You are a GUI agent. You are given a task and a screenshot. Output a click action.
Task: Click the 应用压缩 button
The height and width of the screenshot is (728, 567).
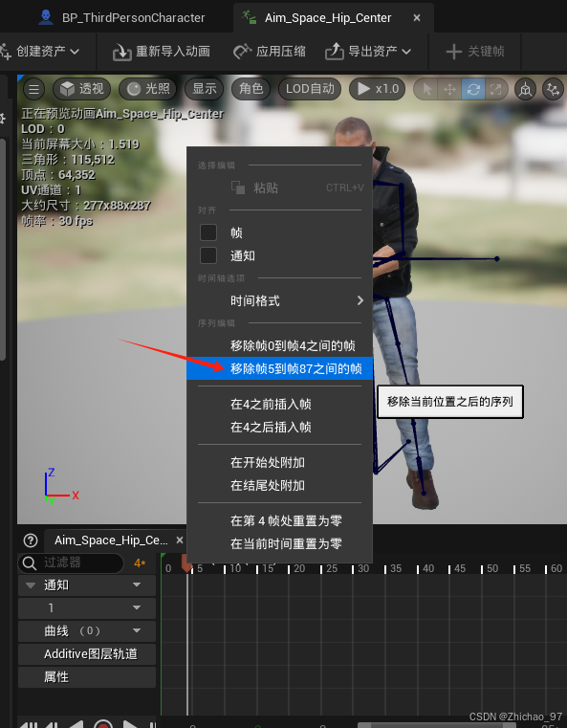pyautogui.click(x=269, y=51)
